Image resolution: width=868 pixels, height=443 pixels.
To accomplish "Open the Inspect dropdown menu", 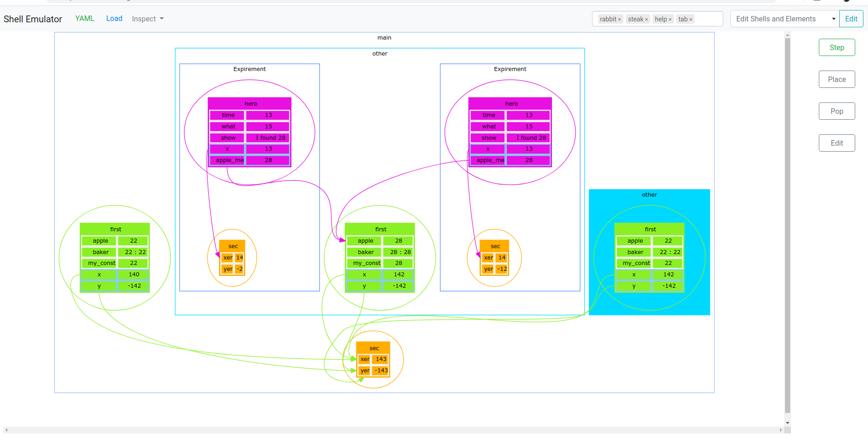I will [x=148, y=19].
